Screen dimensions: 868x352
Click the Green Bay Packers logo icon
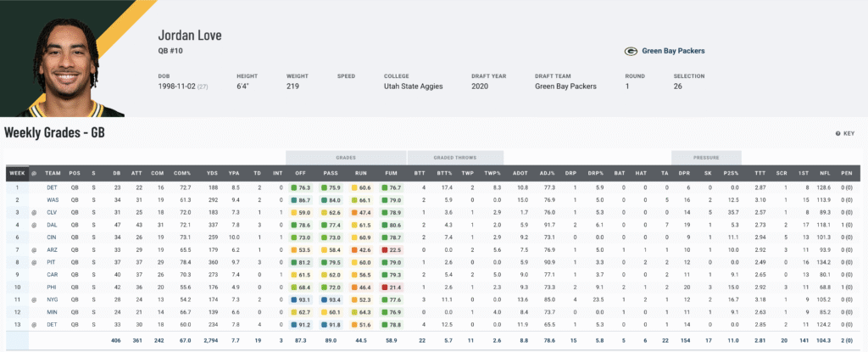[631, 51]
